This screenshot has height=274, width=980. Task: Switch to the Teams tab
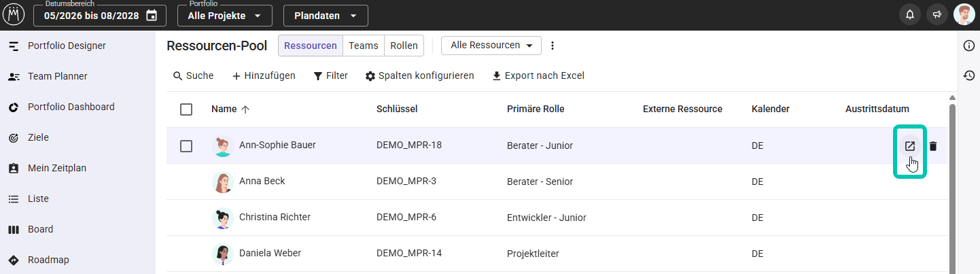click(x=364, y=46)
